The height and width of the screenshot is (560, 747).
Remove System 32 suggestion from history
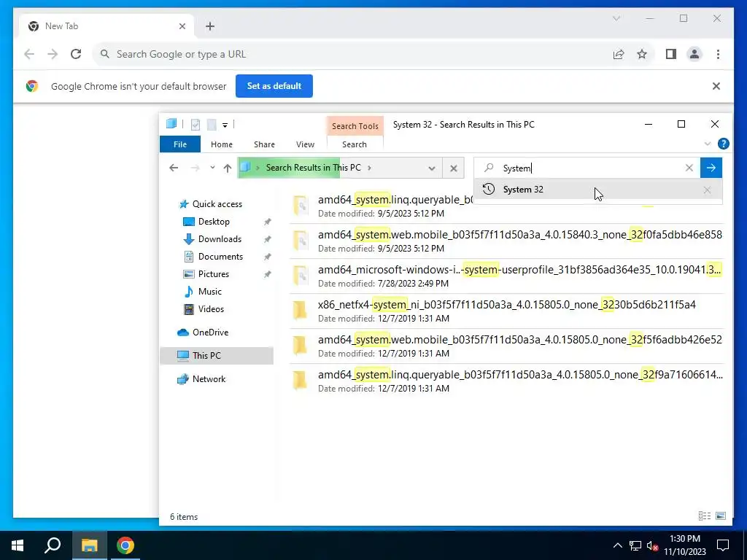pyautogui.click(x=707, y=190)
